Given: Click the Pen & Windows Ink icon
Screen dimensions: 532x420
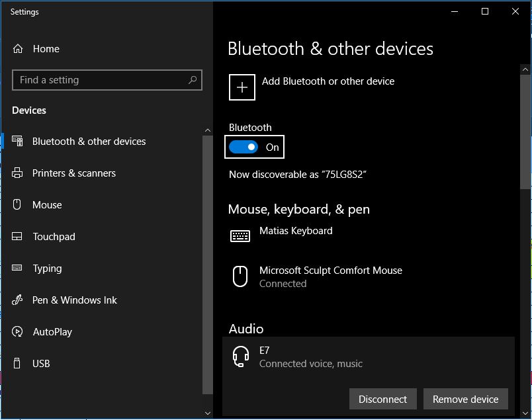Looking at the screenshot, I should [x=19, y=300].
